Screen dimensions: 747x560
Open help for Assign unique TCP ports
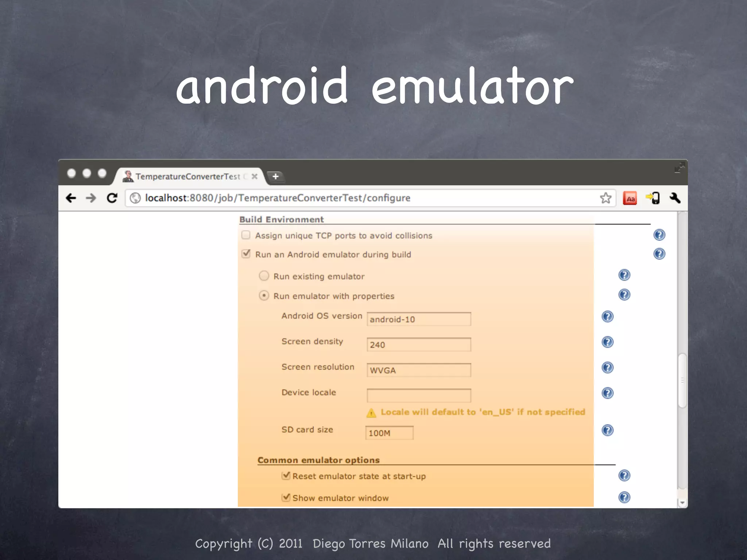click(659, 235)
